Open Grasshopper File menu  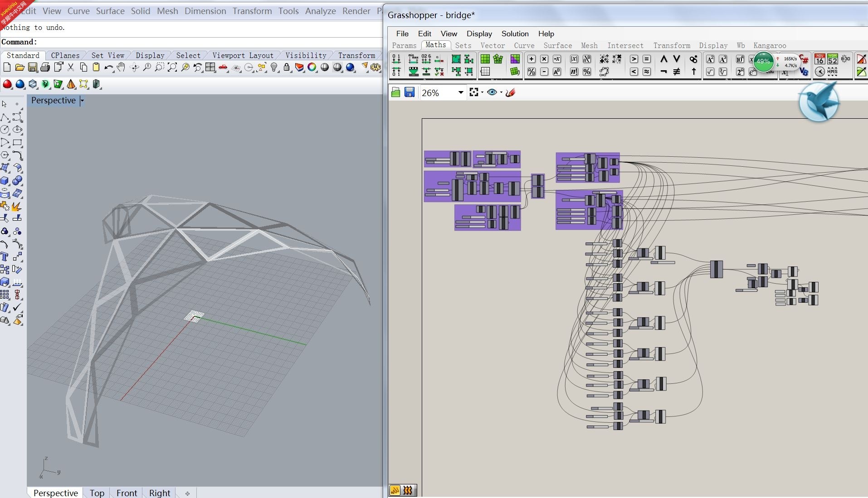402,34
